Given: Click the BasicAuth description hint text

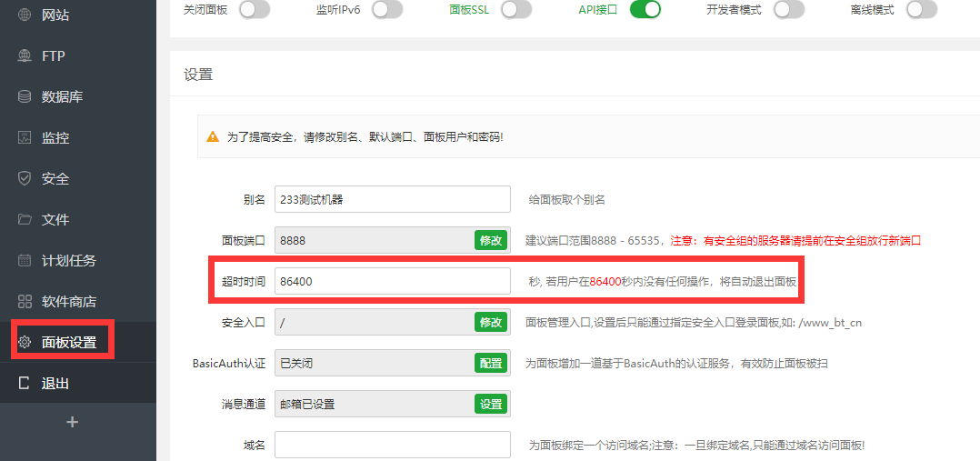Looking at the screenshot, I should click(676, 364).
